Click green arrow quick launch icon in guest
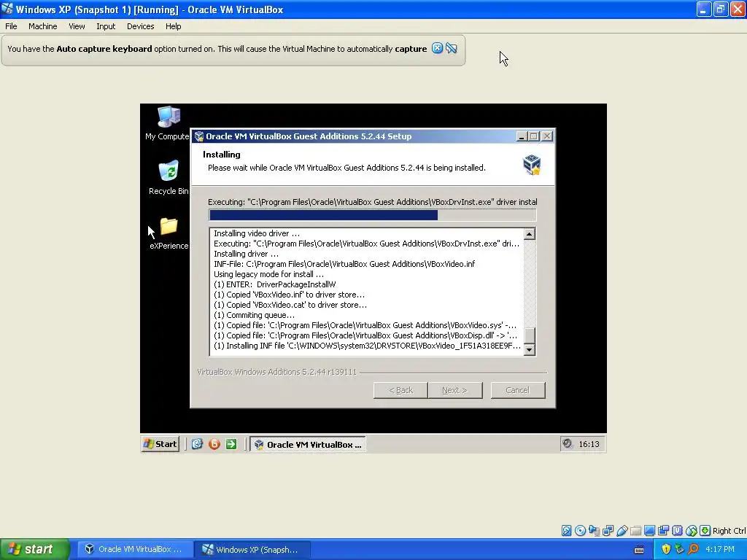Screen dimensions: 747x560 [x=231, y=444]
